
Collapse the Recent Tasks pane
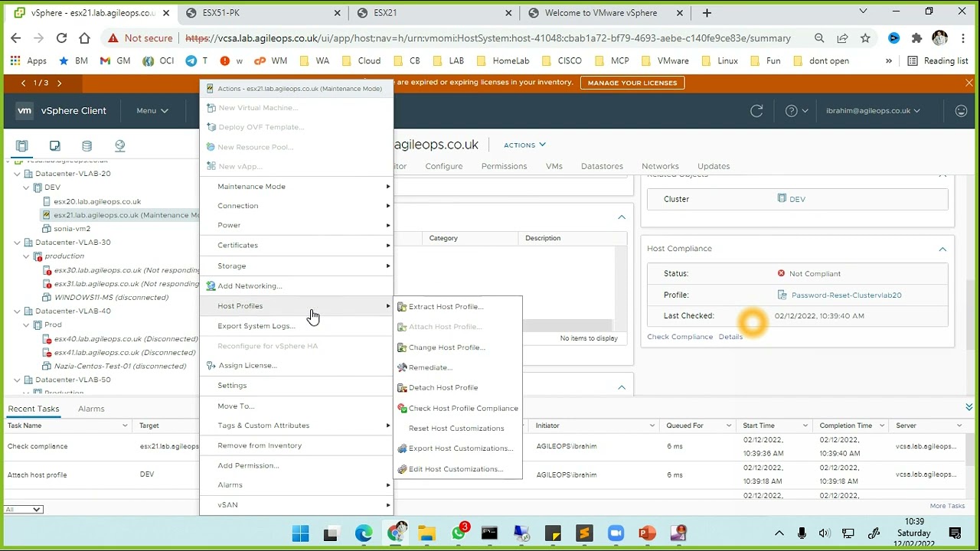click(969, 407)
